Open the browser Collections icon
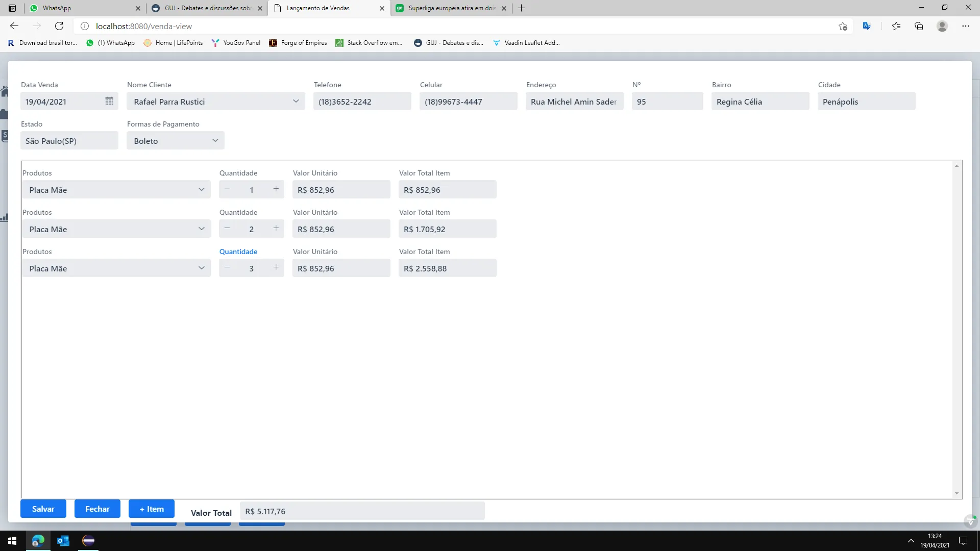 pos(919,26)
